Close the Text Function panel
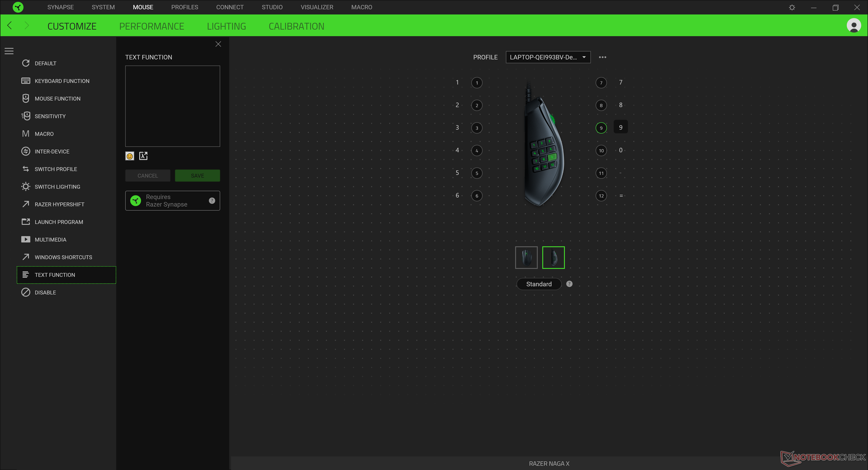Screen dimensions: 868x470 (218, 44)
